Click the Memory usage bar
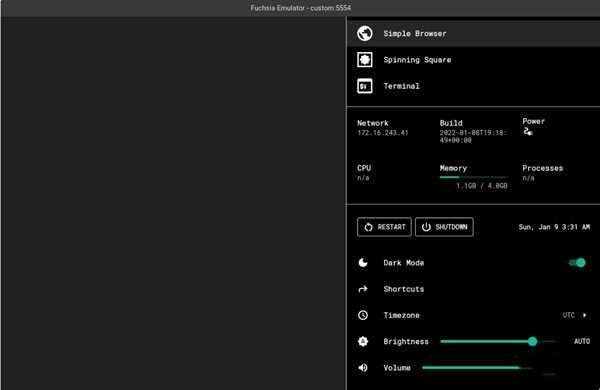The height and width of the screenshot is (390, 600). (473, 177)
